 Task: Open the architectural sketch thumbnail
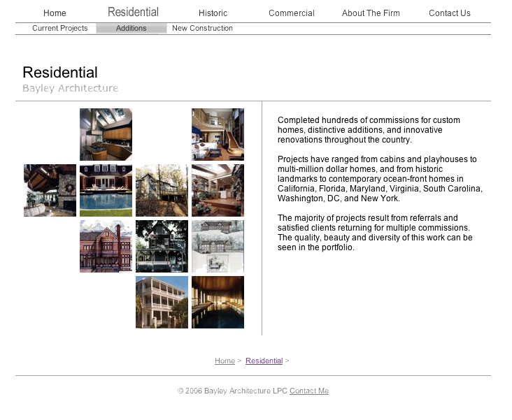(218, 247)
